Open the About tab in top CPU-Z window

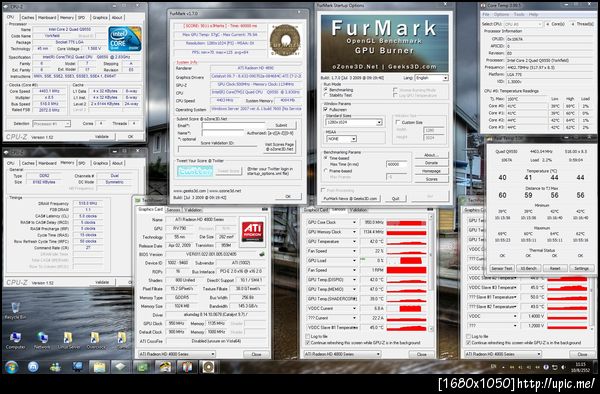117,18
